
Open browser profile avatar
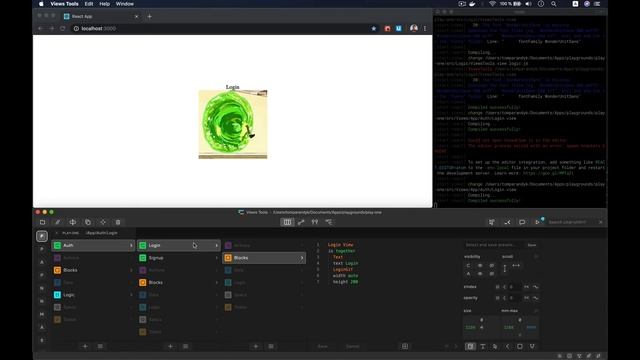click(x=414, y=28)
